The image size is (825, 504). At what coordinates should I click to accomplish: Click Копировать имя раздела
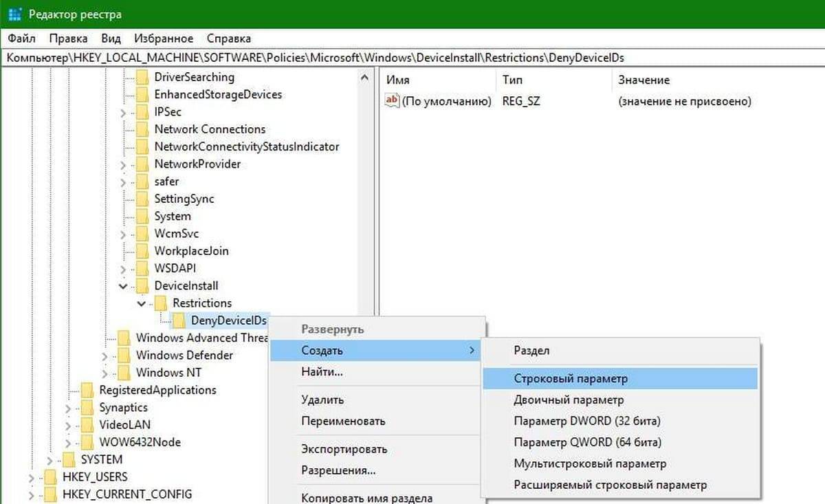[376, 498]
